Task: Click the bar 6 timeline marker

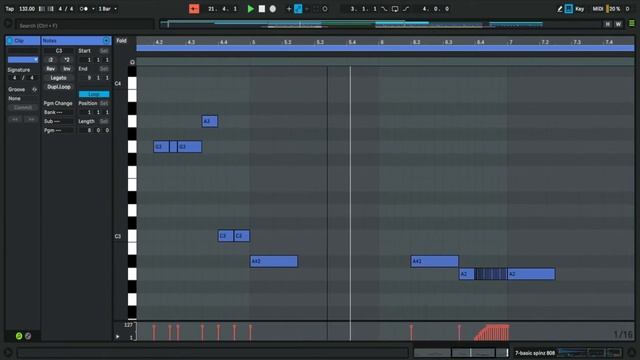Action: [x=382, y=42]
